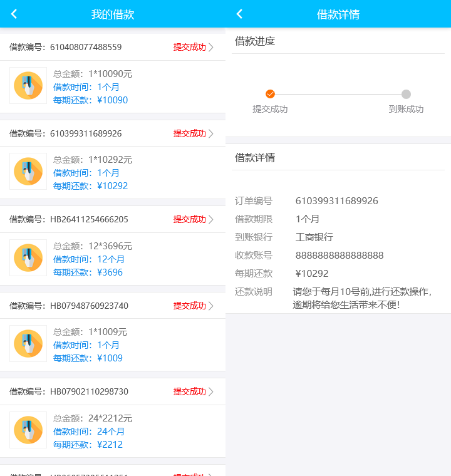Select 总金额: 1*10292元 text
Viewport: 451px width, 476px height.
(93, 160)
